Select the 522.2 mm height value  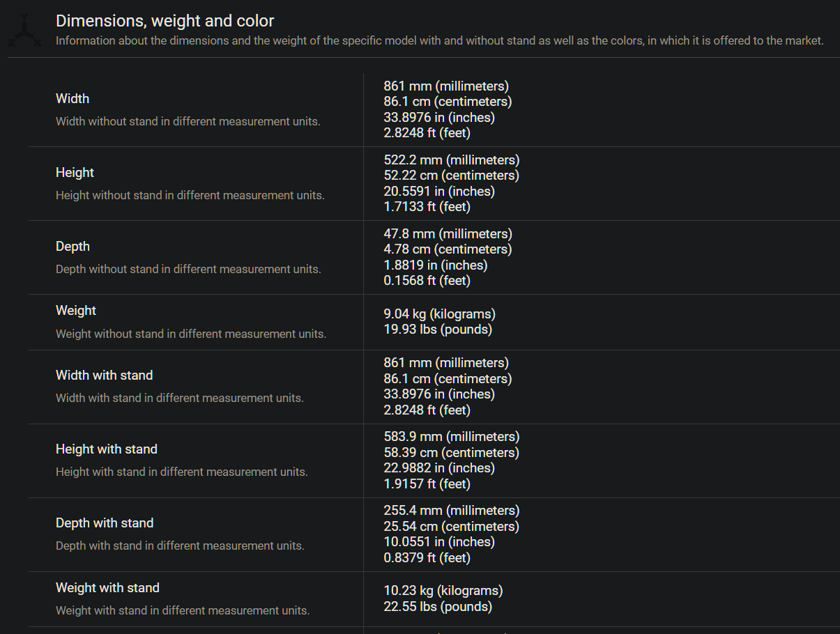point(452,160)
